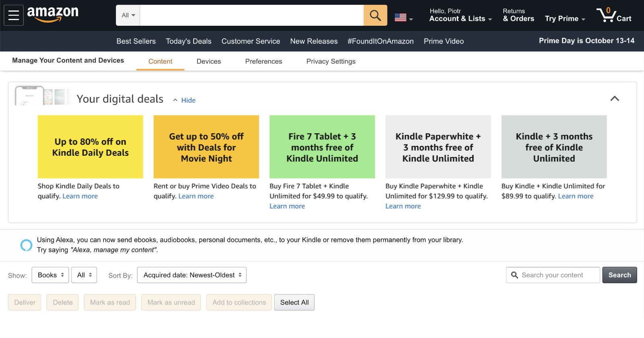
Task: Select All content items
Action: (x=294, y=302)
